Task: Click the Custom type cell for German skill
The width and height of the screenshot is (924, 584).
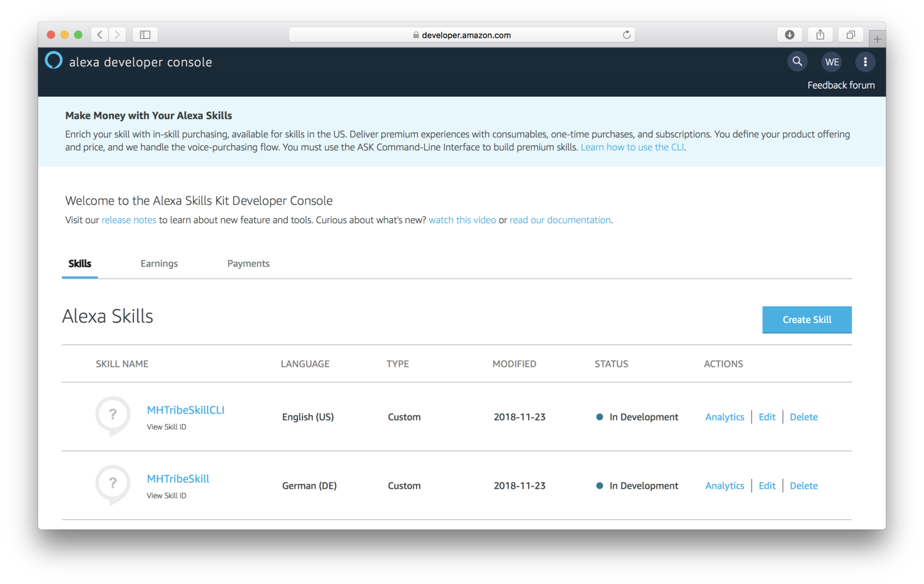Action: pos(404,486)
